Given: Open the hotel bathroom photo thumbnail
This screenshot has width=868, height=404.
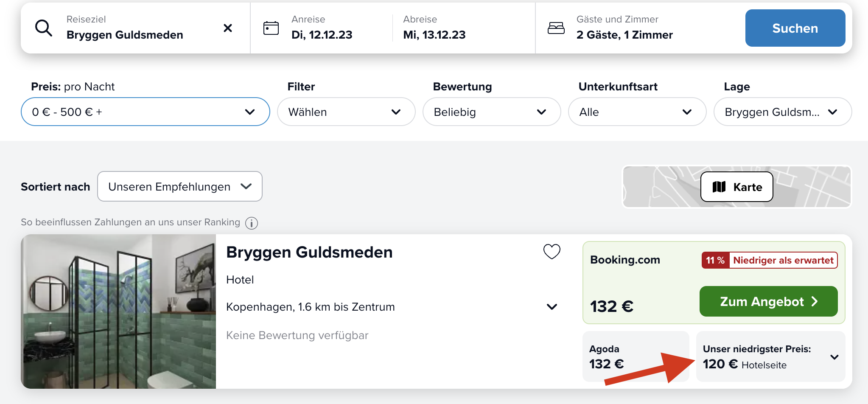Looking at the screenshot, I should point(118,311).
